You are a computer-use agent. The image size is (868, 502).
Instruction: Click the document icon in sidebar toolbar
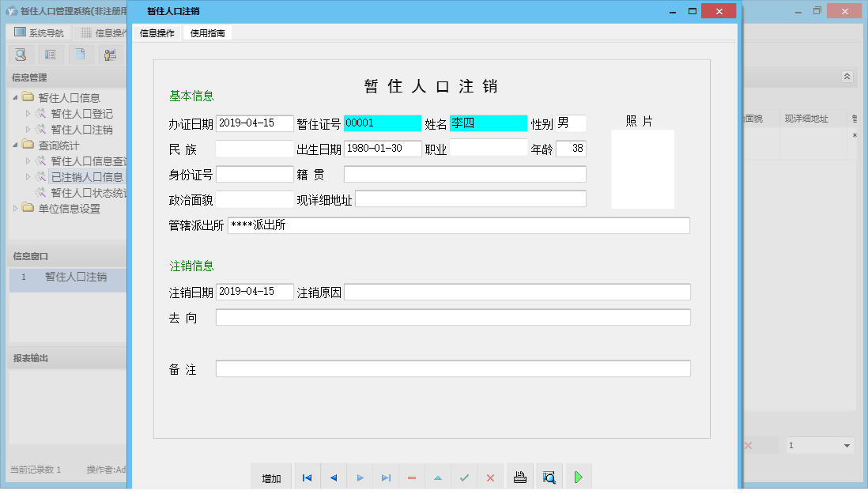tap(80, 54)
